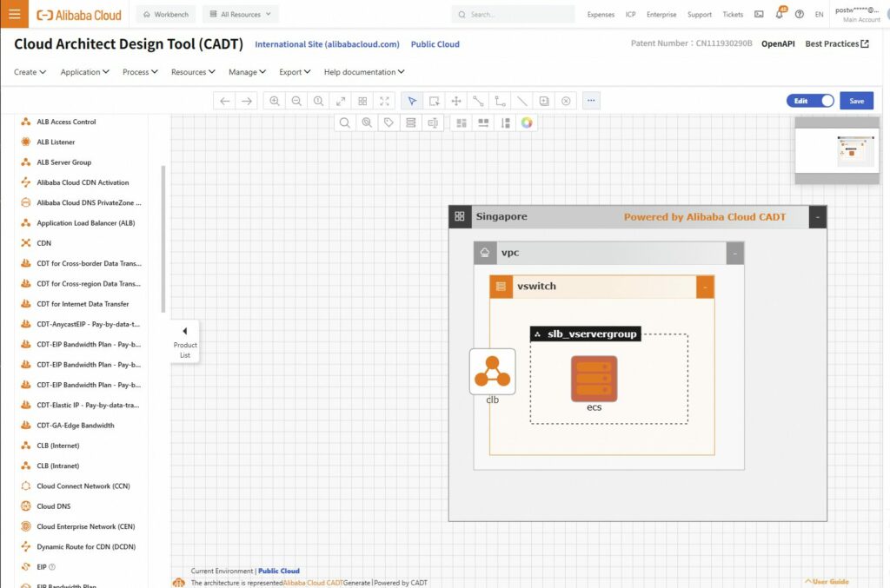Image resolution: width=890 pixels, height=588 pixels.
Task: Collapse the Product List panel
Action: click(185, 342)
